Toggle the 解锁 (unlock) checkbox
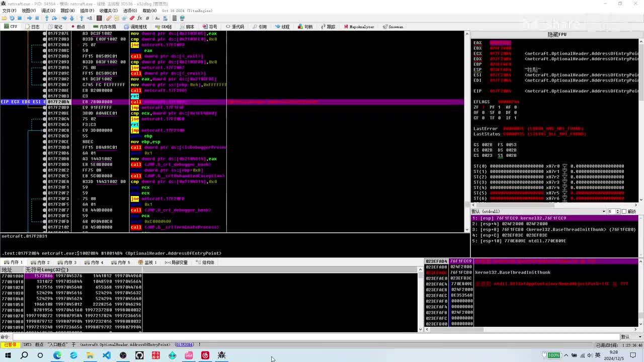Image resolution: width=644 pixels, height=362 pixels. pos(624,212)
